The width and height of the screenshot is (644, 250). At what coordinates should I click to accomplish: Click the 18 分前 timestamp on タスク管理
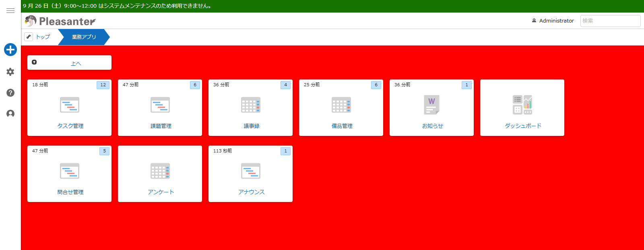click(40, 85)
